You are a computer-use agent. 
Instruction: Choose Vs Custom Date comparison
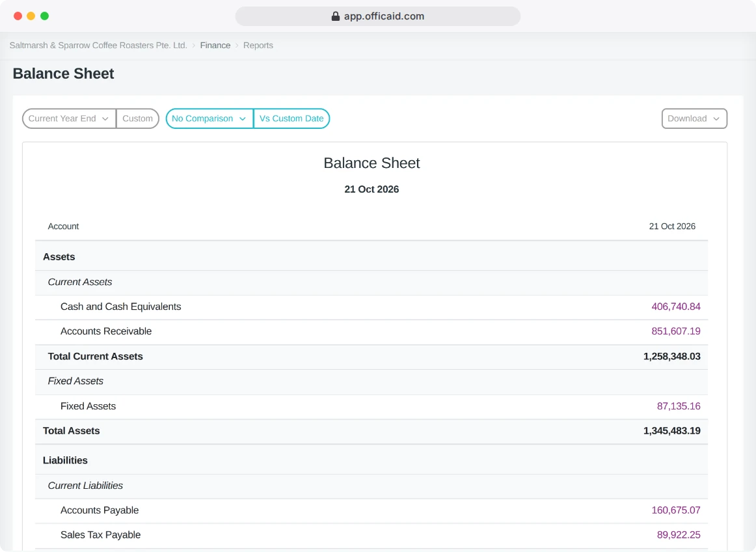pyautogui.click(x=291, y=118)
